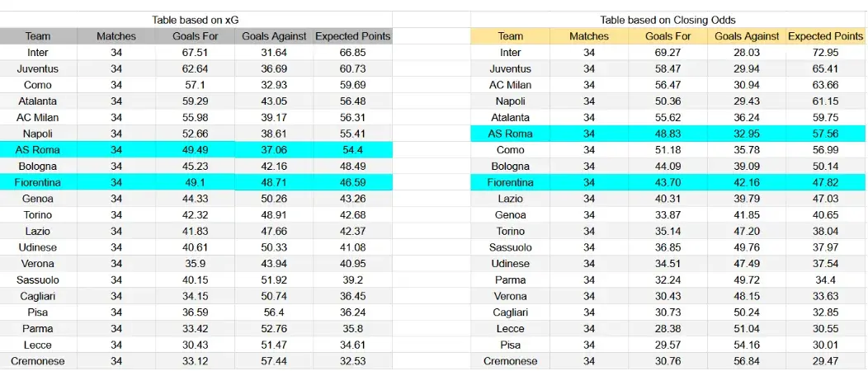The width and height of the screenshot is (868, 371).
Task: Click the yellow Expected Points header cell
Action: pyautogui.click(x=825, y=36)
